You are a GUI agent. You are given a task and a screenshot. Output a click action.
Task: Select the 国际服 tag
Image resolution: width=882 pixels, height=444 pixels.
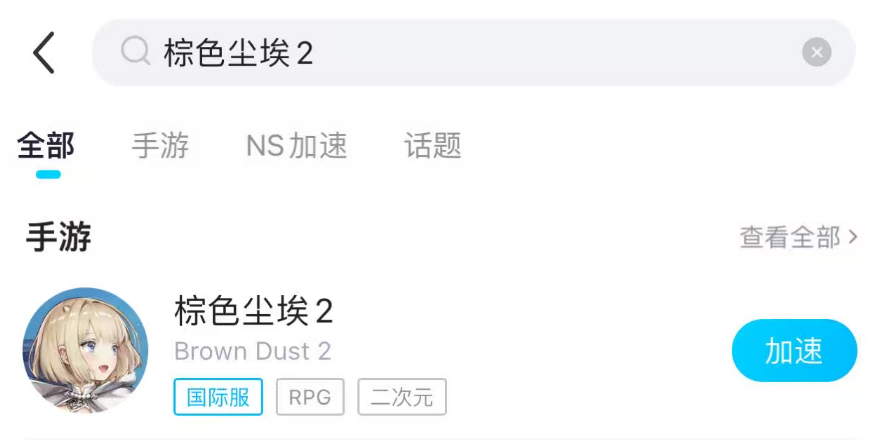point(218,397)
